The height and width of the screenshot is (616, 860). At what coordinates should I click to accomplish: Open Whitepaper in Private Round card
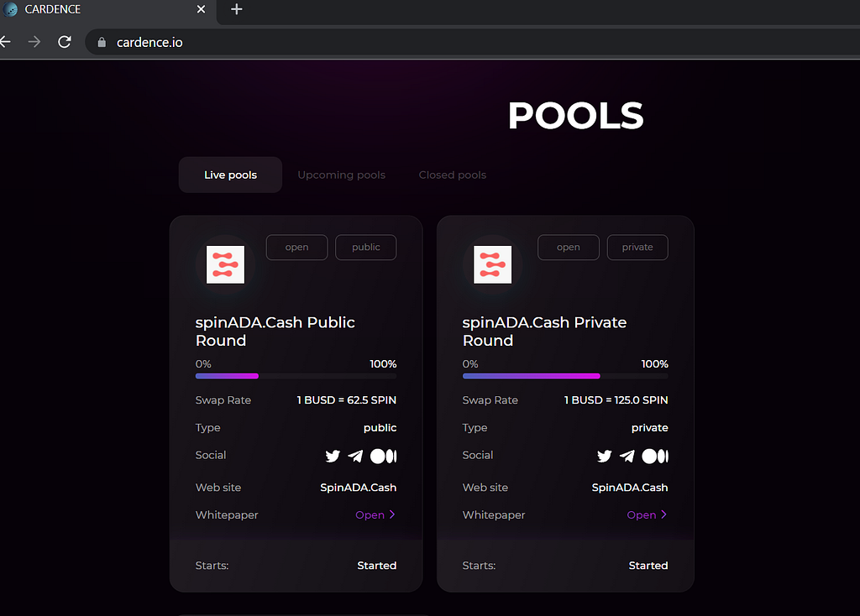647,514
